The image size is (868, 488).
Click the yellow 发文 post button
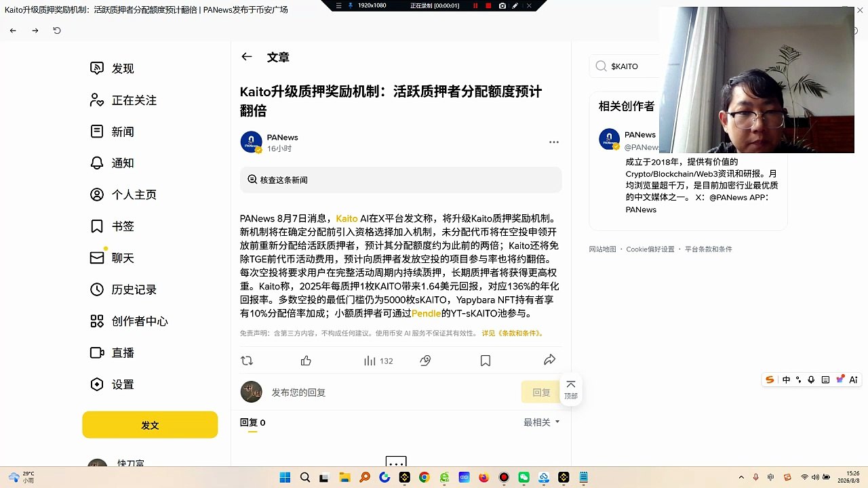pyautogui.click(x=150, y=425)
